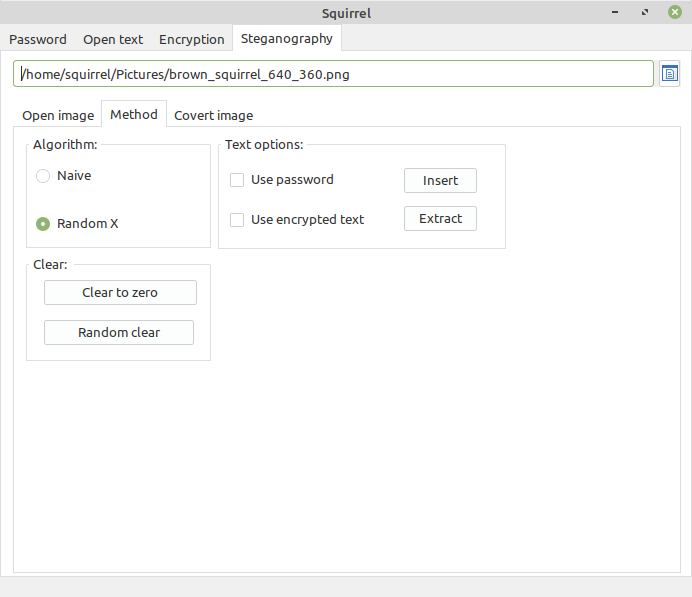The image size is (692, 597).
Task: Switch to the Password tab
Action: 38,40
